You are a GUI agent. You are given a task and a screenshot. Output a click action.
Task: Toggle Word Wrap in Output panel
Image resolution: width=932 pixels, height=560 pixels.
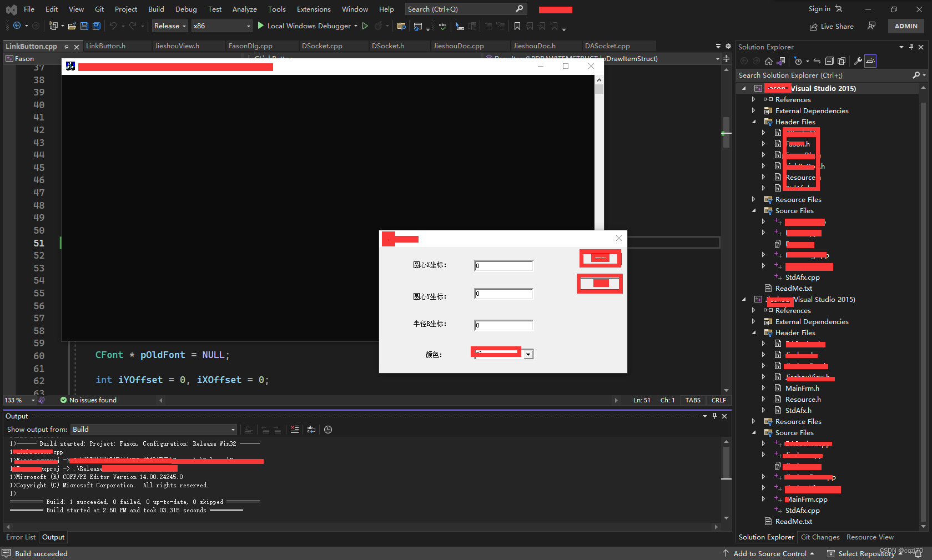(x=311, y=429)
